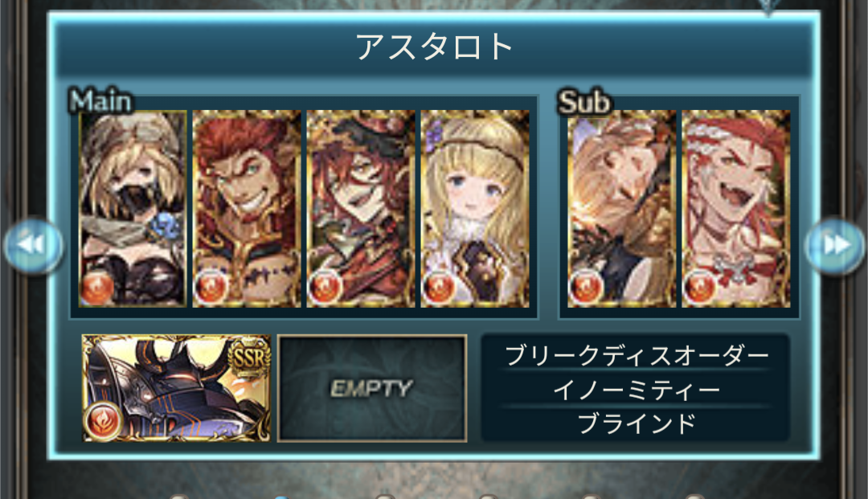Screen dimensions: 868x499
Task: Select the first Sub slot character portrait
Action: [621, 209]
